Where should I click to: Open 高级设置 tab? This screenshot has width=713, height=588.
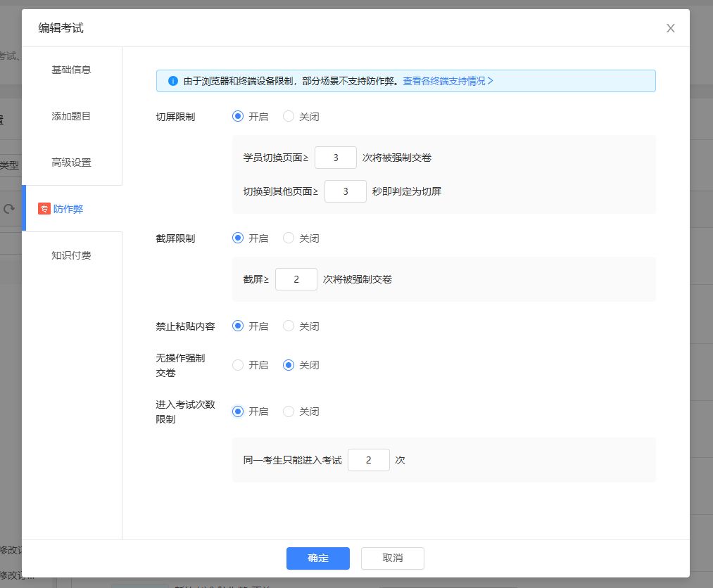coord(71,162)
